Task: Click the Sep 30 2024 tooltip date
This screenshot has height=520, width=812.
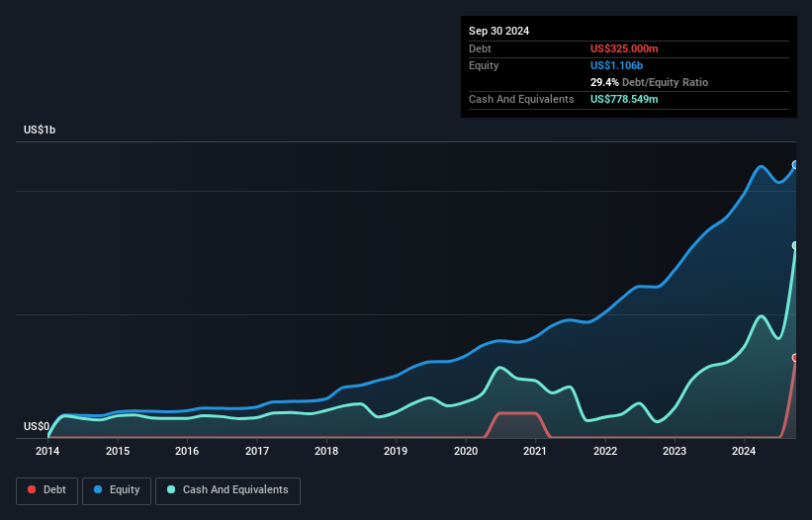Action: click(x=498, y=31)
